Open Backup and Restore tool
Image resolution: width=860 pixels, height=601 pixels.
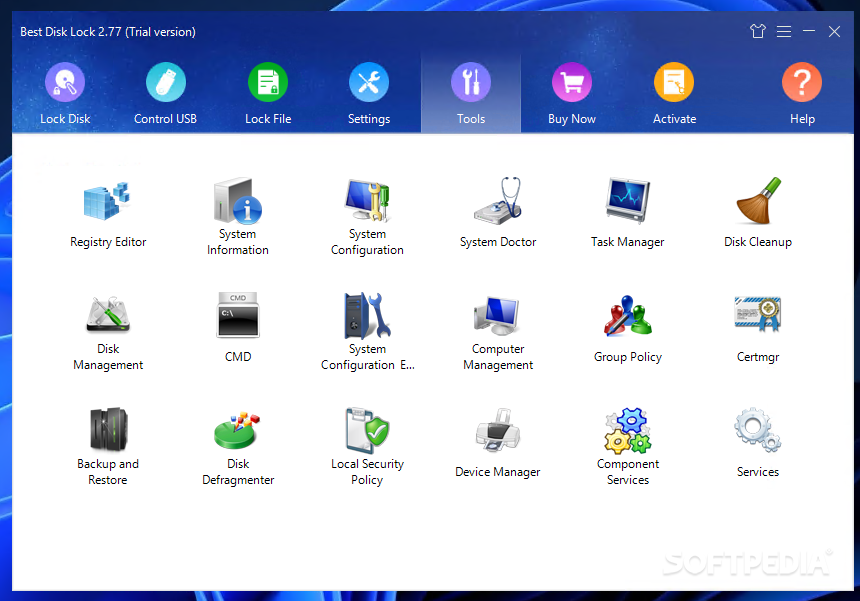click(108, 447)
